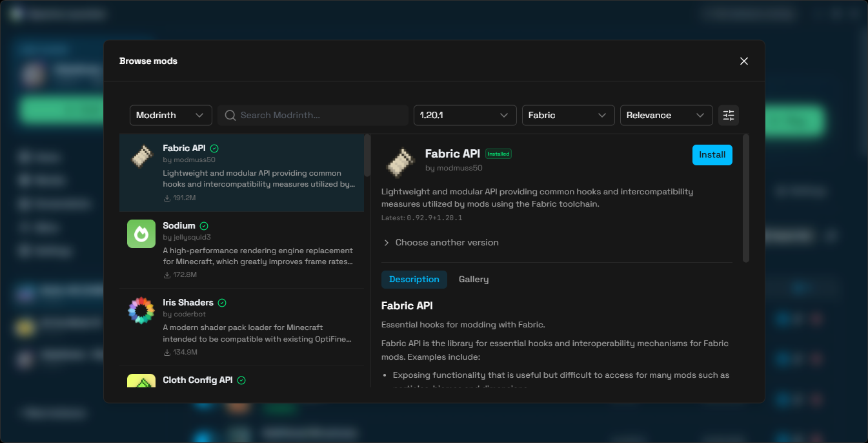Select the Iris Shaders mod title
The height and width of the screenshot is (443, 868).
[x=188, y=303]
